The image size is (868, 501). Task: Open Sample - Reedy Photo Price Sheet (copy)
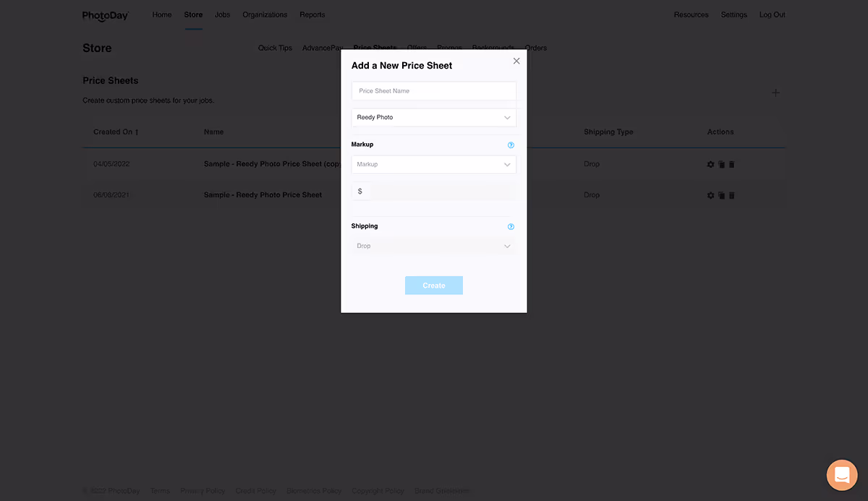click(x=272, y=164)
